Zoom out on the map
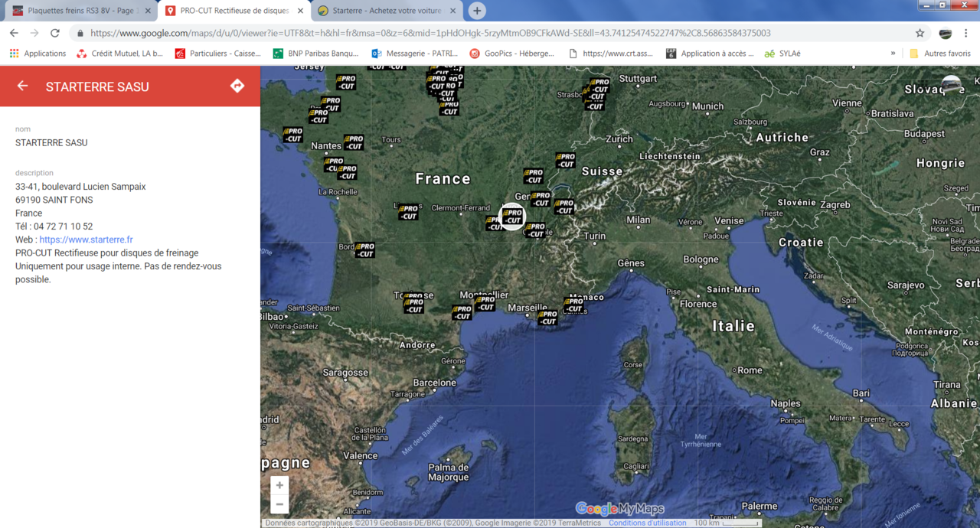980x528 pixels. pyautogui.click(x=279, y=504)
